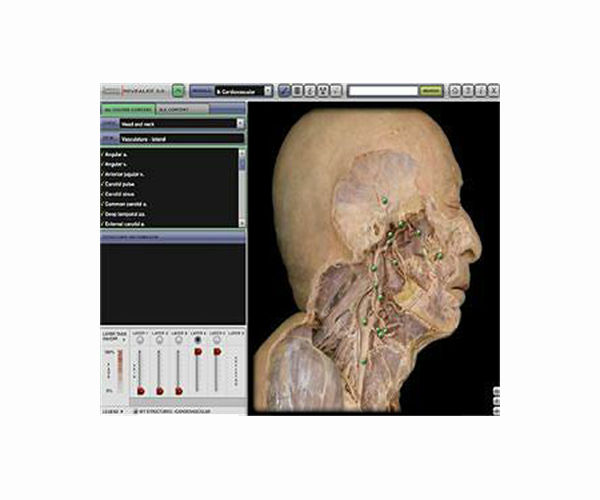600x500 pixels.
Task: Click the green pin on the temple region
Action: (x=382, y=201)
